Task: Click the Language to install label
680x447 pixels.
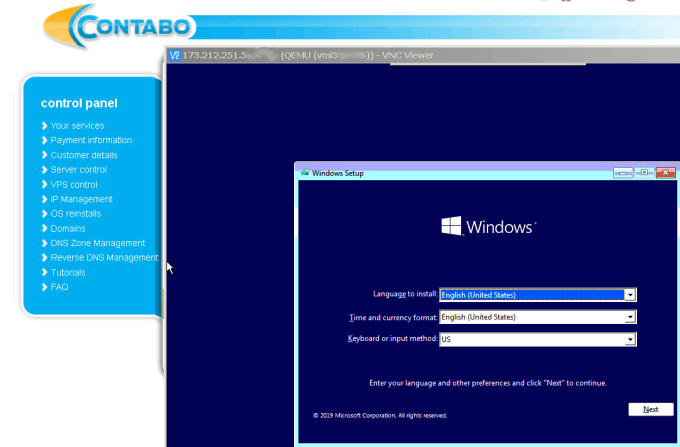Action: coord(405,294)
